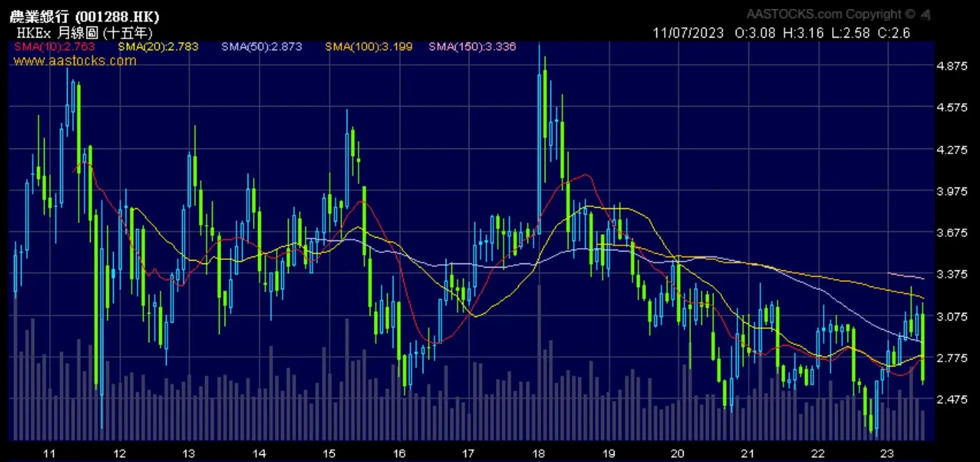Select the yellow SMA(20) legend label
The width and height of the screenshot is (980, 462).
click(x=158, y=47)
